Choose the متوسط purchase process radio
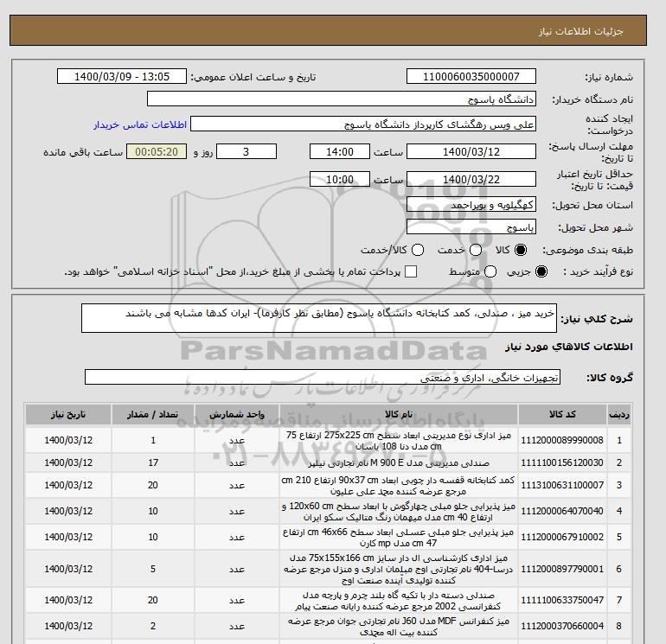The width and height of the screenshot is (666, 644). point(490,271)
